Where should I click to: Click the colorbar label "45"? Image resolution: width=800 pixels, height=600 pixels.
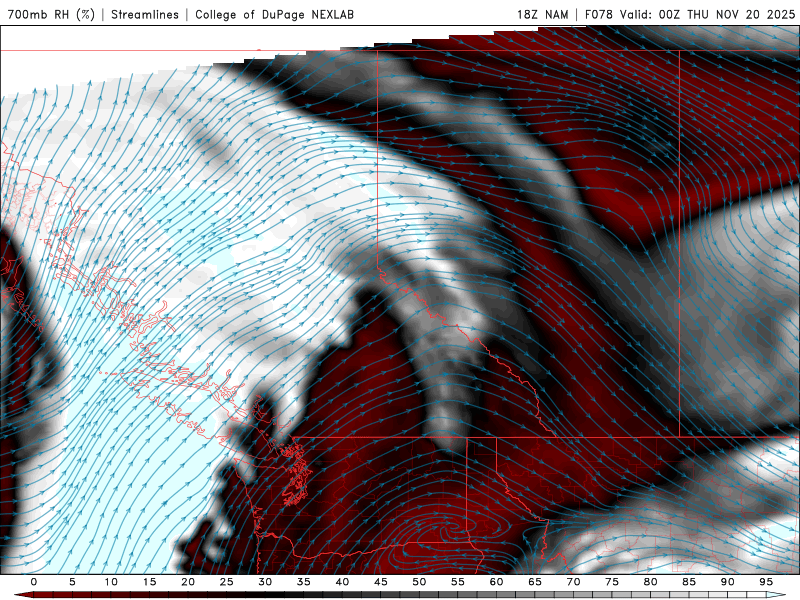(381, 582)
